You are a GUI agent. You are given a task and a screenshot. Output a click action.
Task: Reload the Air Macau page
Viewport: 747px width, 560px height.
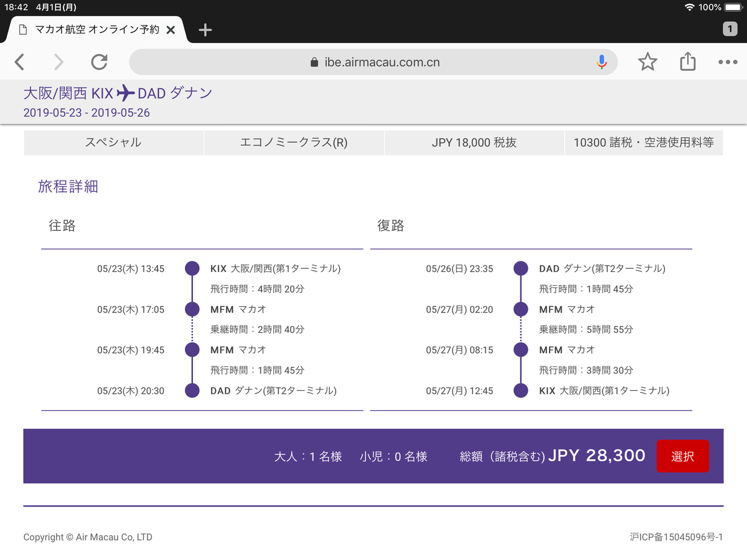[99, 62]
